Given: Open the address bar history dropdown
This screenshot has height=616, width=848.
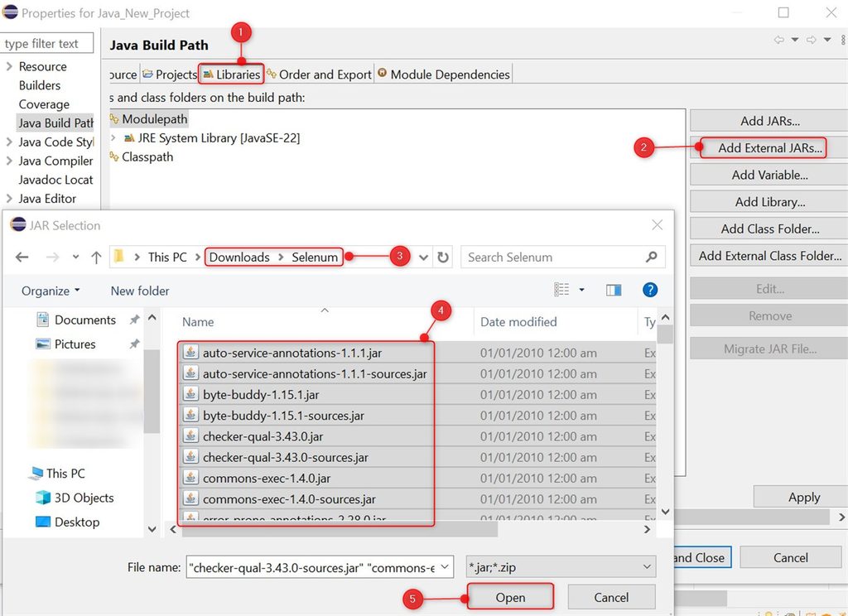Looking at the screenshot, I should tap(423, 257).
